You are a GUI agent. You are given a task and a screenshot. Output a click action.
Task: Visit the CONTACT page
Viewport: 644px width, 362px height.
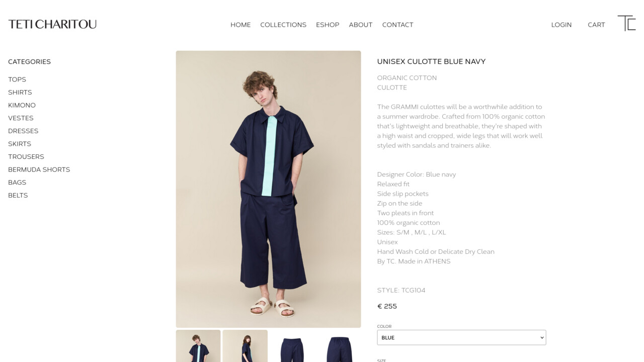(397, 25)
